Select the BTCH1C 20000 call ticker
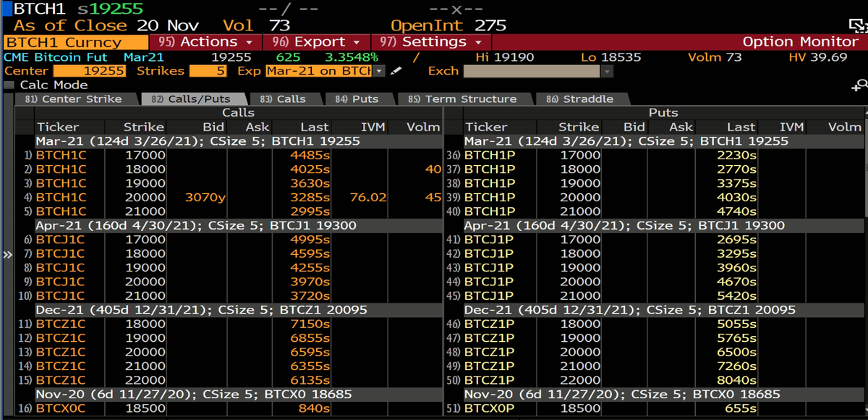Image resolution: width=868 pixels, height=420 pixels. [61, 197]
